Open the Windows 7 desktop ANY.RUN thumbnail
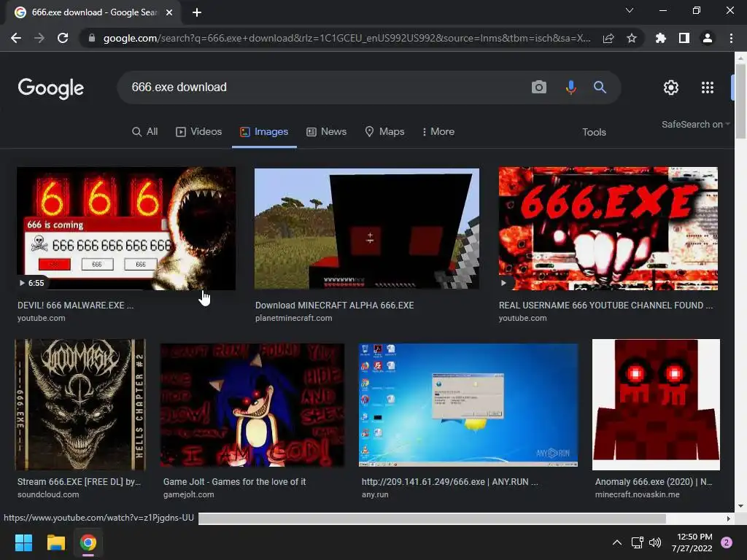 pyautogui.click(x=468, y=405)
